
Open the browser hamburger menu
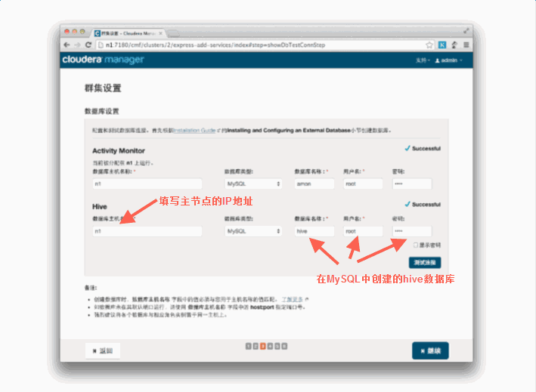click(466, 45)
